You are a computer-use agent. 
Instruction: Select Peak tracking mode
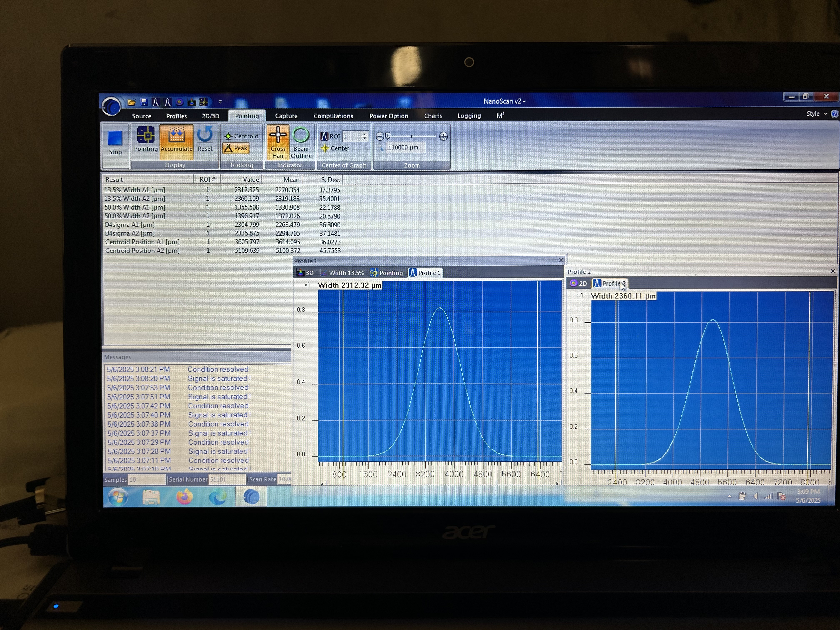coord(236,148)
